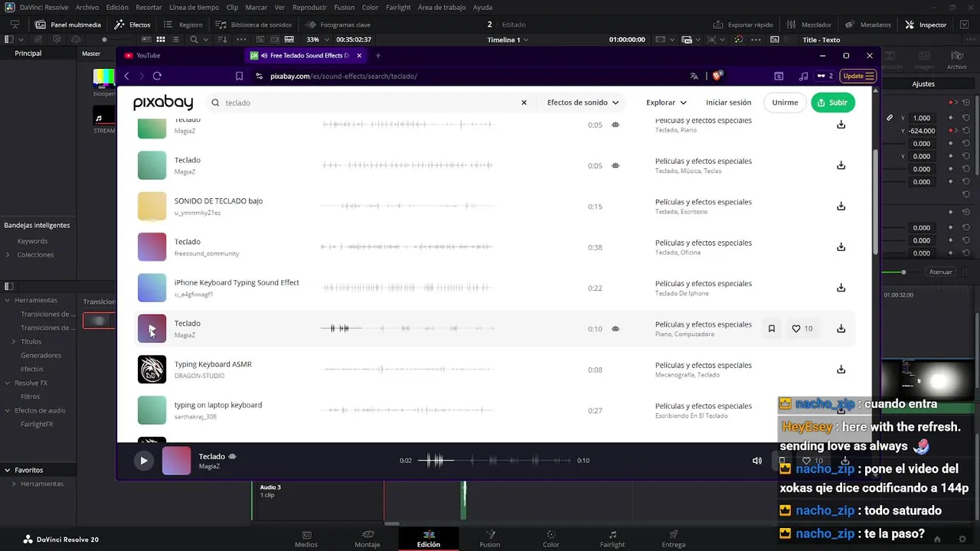Open the Archivo menu in DaVinci Resolve

click(x=87, y=7)
